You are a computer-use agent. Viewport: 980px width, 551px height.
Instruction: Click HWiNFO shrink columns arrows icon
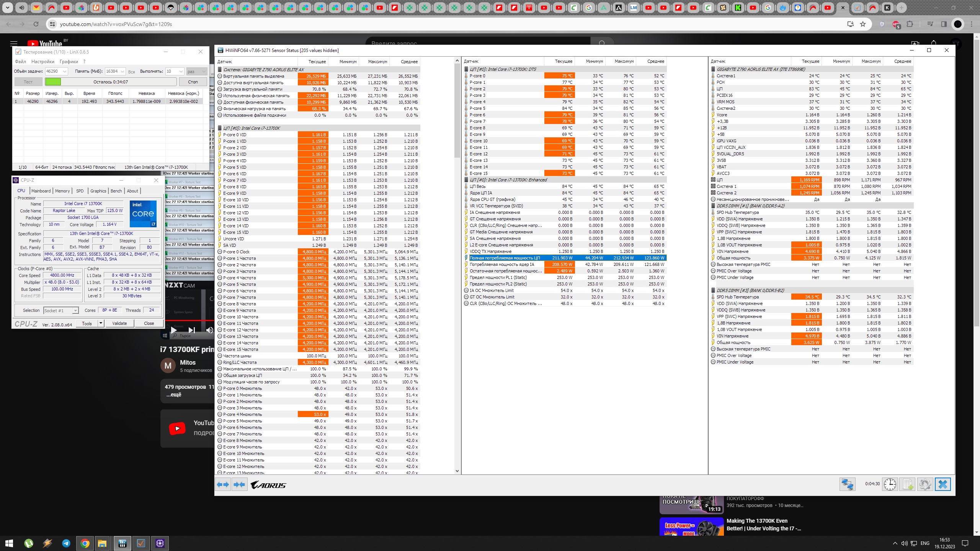click(x=239, y=484)
